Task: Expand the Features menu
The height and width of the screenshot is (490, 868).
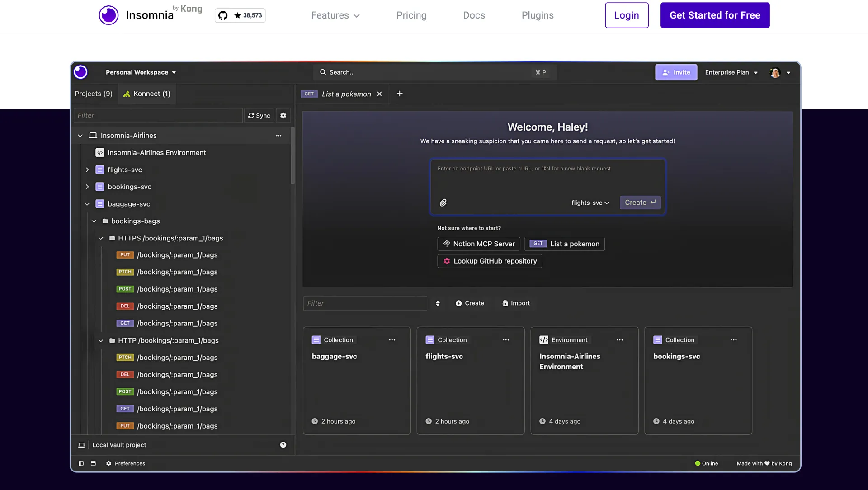Action: coord(335,15)
